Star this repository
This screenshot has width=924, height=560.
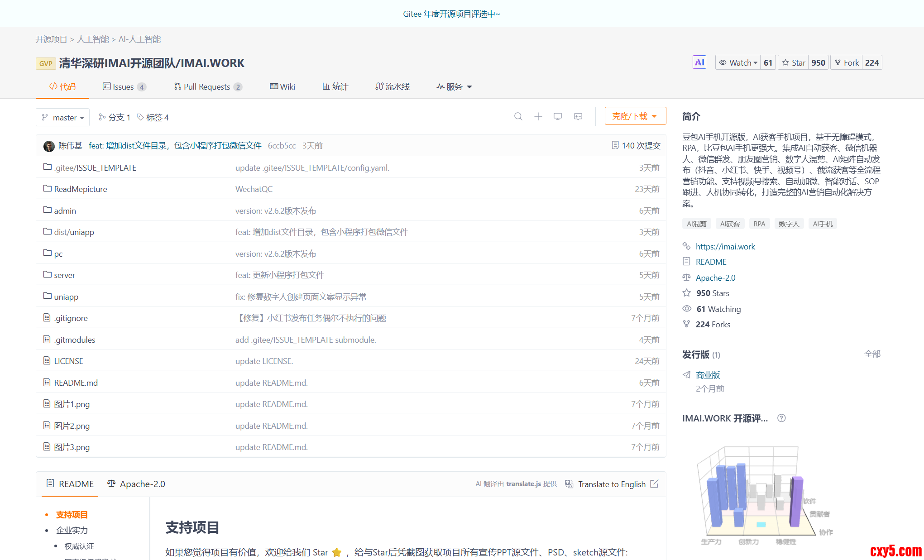(x=794, y=62)
